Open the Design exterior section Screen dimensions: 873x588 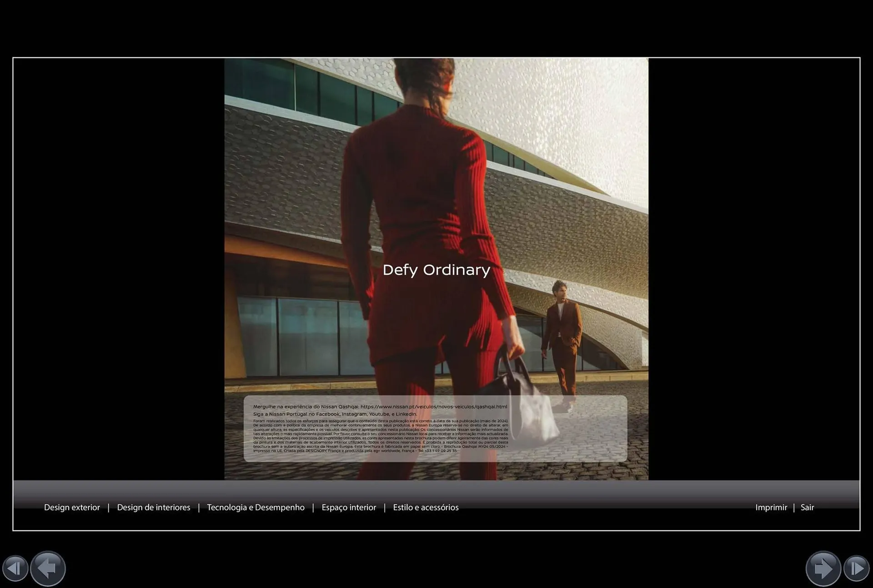pyautogui.click(x=72, y=508)
